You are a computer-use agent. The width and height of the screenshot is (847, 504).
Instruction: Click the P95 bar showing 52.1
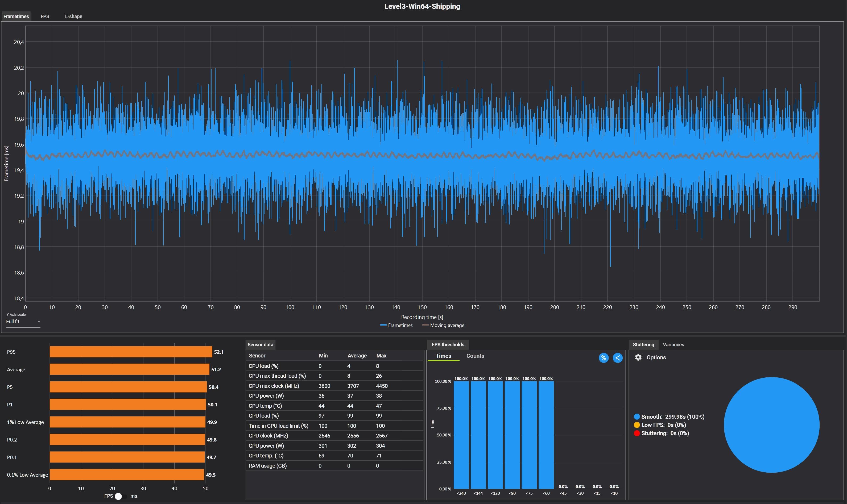point(131,352)
